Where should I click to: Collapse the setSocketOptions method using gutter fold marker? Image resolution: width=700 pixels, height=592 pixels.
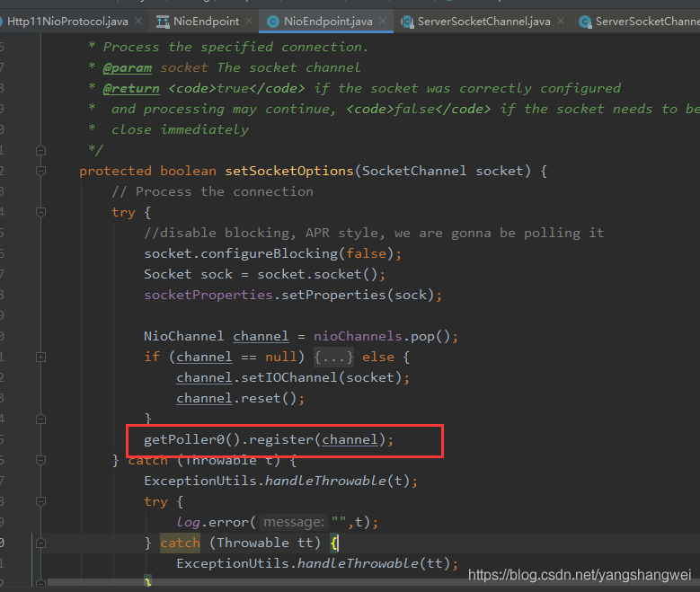pos(40,171)
